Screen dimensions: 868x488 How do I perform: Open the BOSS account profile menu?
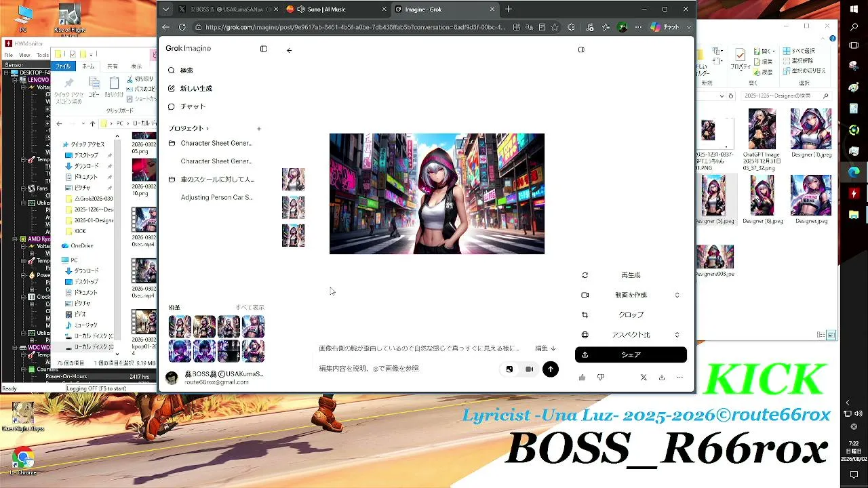(x=216, y=378)
